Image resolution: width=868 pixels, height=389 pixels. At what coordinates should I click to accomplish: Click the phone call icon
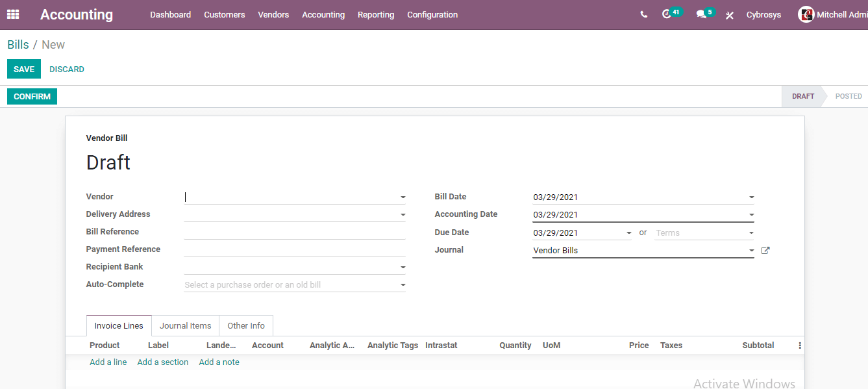pyautogui.click(x=643, y=14)
